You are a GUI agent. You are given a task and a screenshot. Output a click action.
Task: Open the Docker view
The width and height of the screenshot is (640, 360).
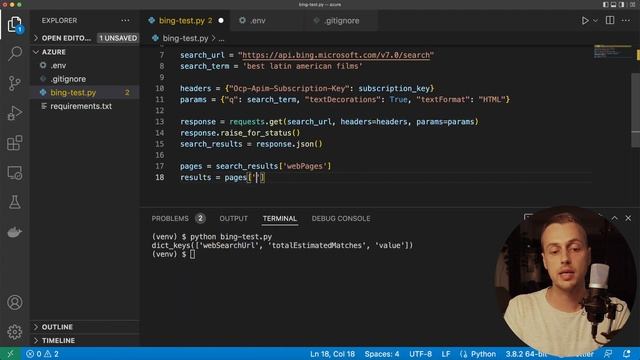click(x=15, y=232)
